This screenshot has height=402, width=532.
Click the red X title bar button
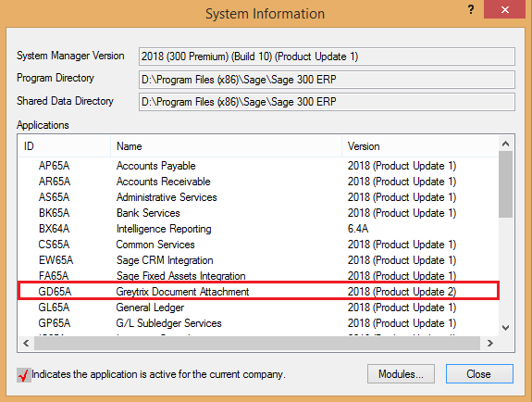pyautogui.click(x=504, y=9)
